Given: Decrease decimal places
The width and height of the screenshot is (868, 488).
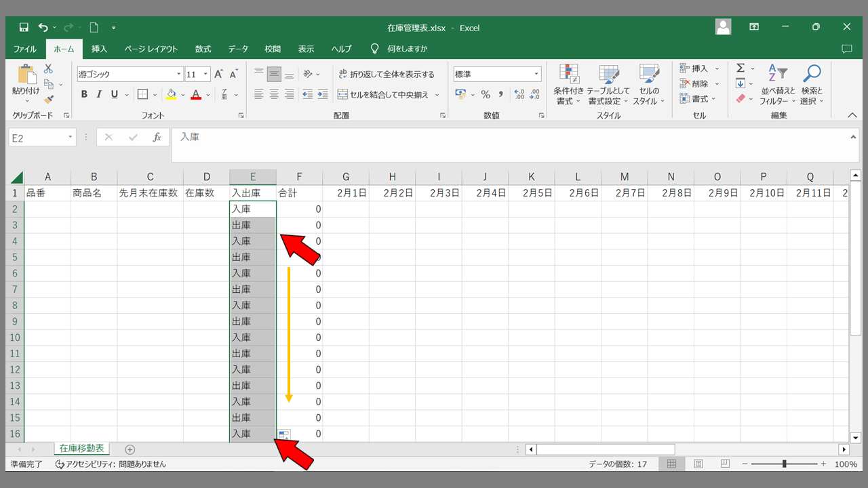Looking at the screenshot, I should [x=534, y=94].
